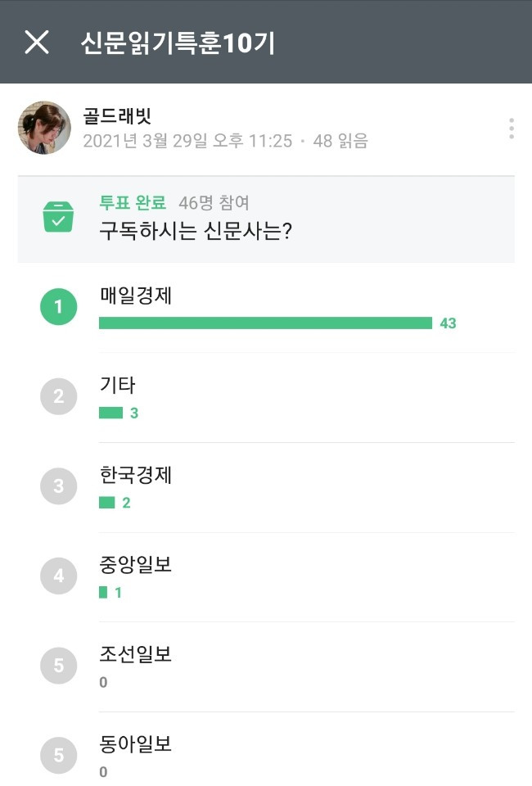
Task: Click the rank 5 badge beside 동아일보
Action: coord(58,756)
